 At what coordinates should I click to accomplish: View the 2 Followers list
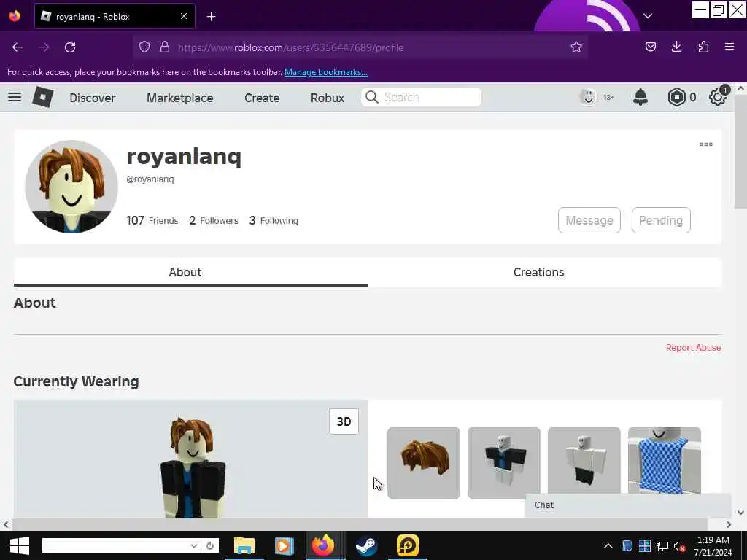coord(214,220)
